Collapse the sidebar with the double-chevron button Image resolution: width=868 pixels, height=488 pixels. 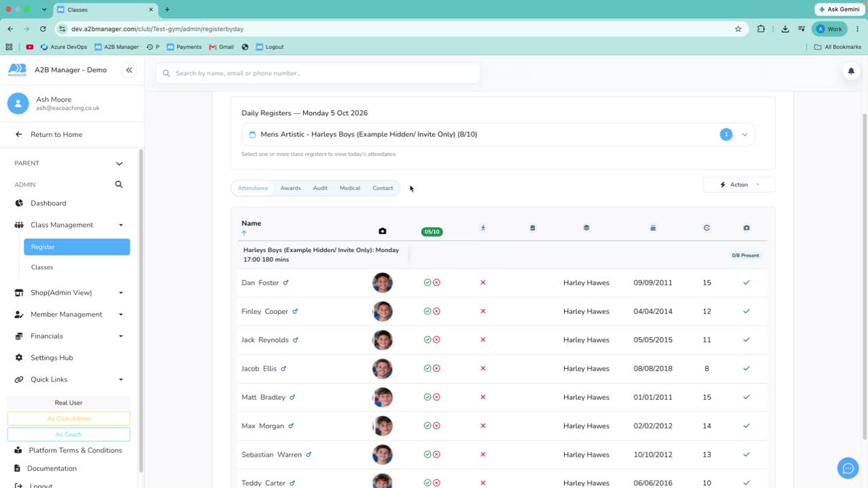click(x=129, y=70)
